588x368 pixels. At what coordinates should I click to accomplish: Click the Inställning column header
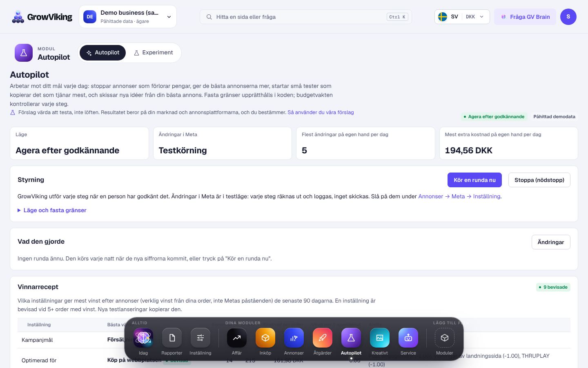pos(39,325)
